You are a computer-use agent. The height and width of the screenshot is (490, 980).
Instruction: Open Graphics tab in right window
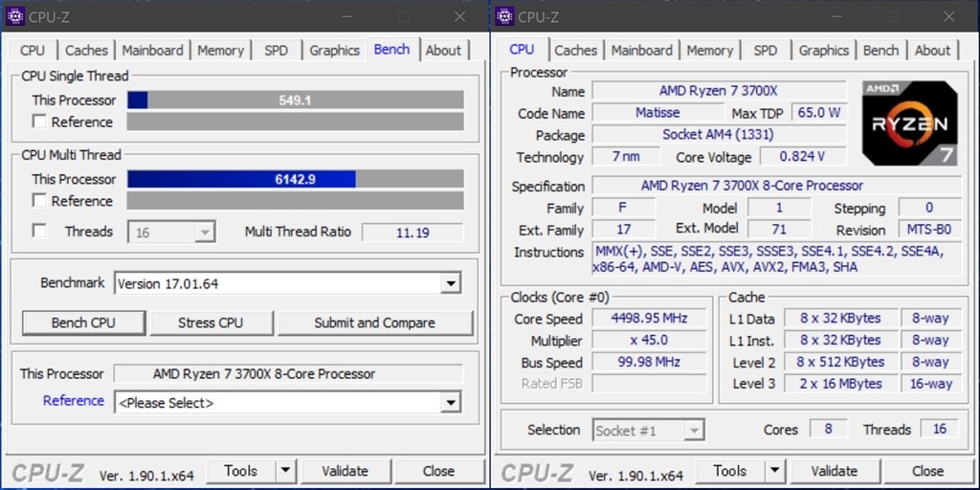point(824,51)
